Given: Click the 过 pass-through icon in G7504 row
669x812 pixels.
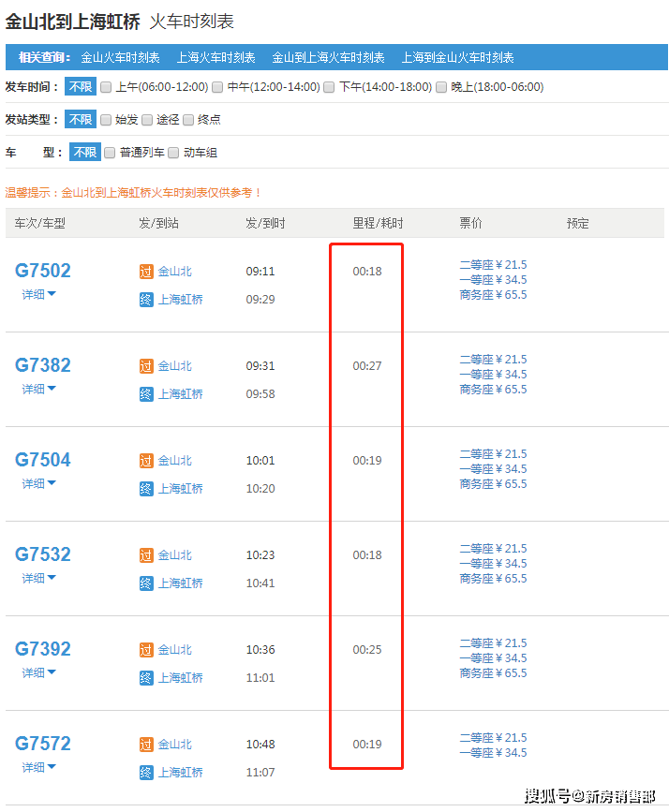Looking at the screenshot, I should point(146,461).
